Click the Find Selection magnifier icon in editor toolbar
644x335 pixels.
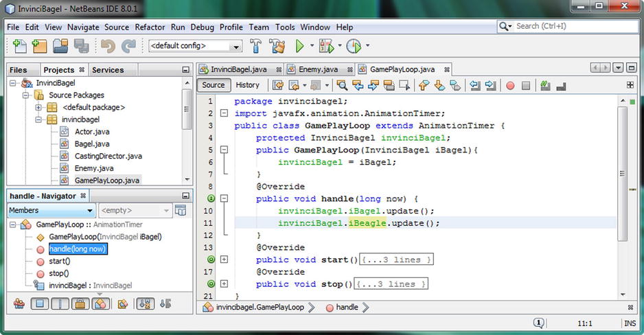tap(342, 85)
